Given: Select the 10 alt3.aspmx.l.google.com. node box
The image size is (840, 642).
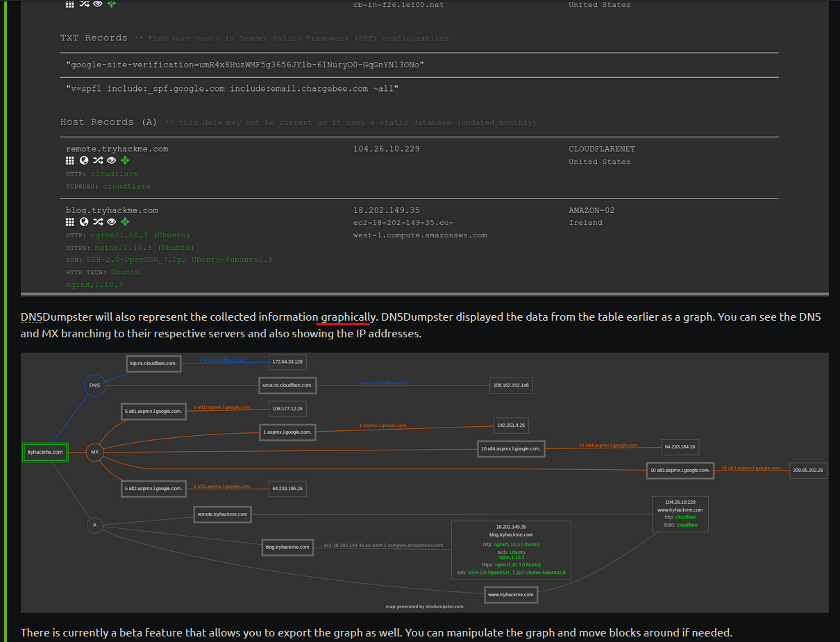Looking at the screenshot, I should tap(680, 471).
